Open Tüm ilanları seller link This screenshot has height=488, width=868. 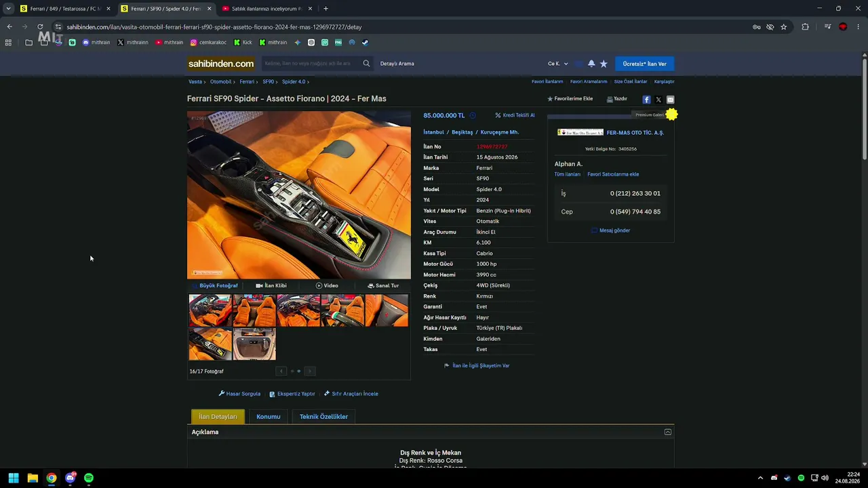[x=568, y=174]
